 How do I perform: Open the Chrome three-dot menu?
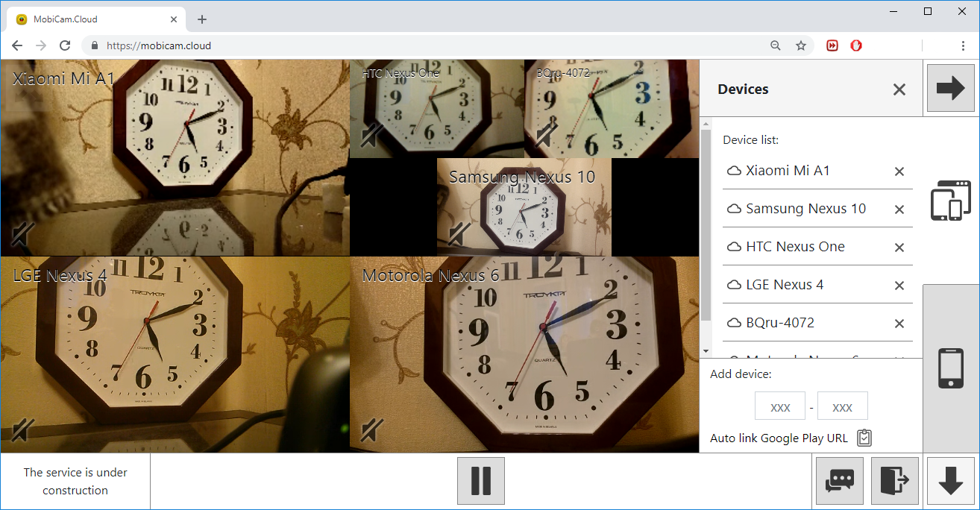964,45
